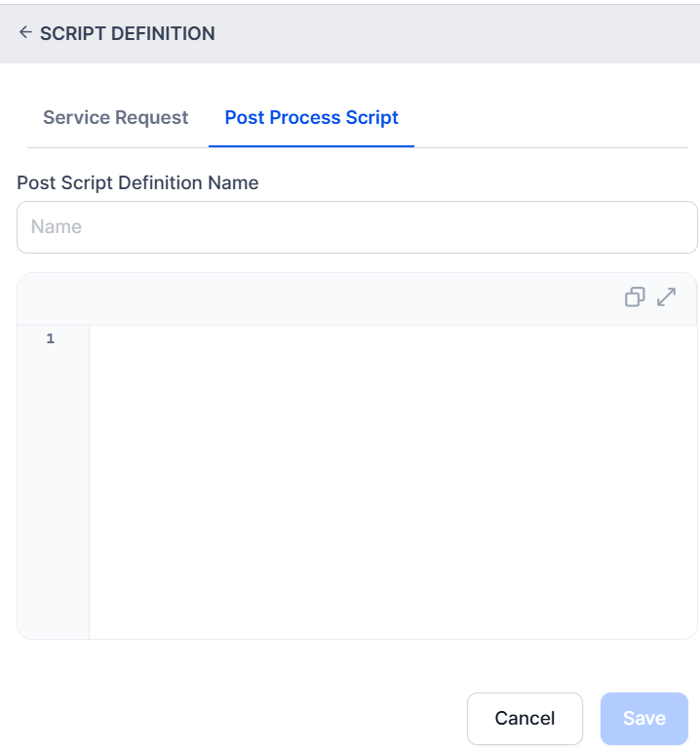700x750 pixels.
Task: Switch to the Service Request tab
Action: (x=115, y=118)
